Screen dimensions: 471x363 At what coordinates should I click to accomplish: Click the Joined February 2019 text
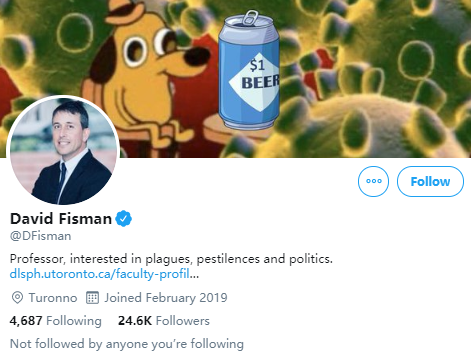pos(166,298)
